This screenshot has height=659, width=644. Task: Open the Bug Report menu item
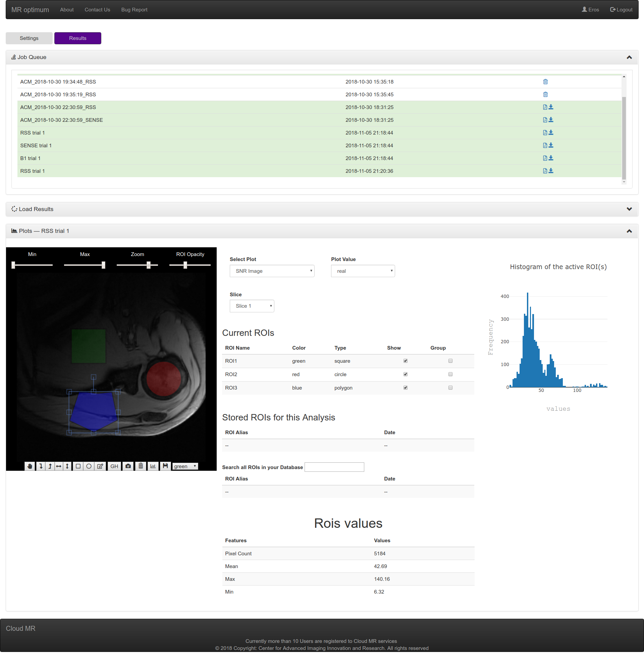click(x=134, y=9)
